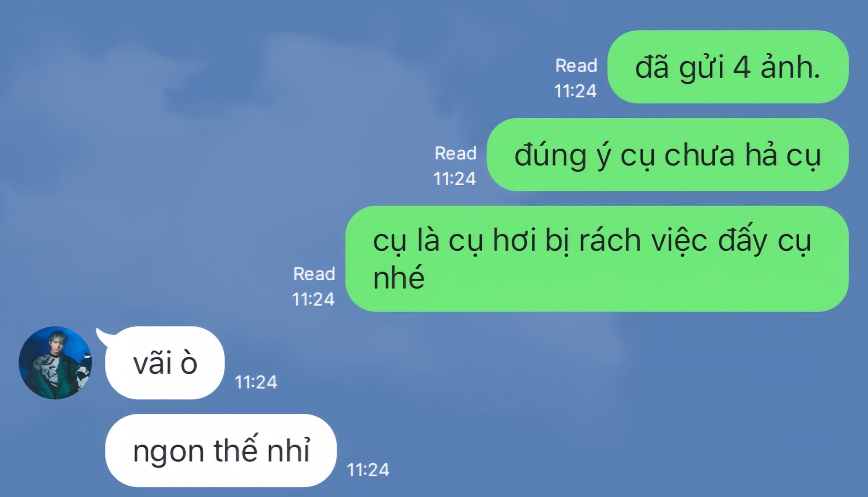Select the 'ngon thế nhỉ' received message
This screenshot has width=868, height=497.
point(221,450)
